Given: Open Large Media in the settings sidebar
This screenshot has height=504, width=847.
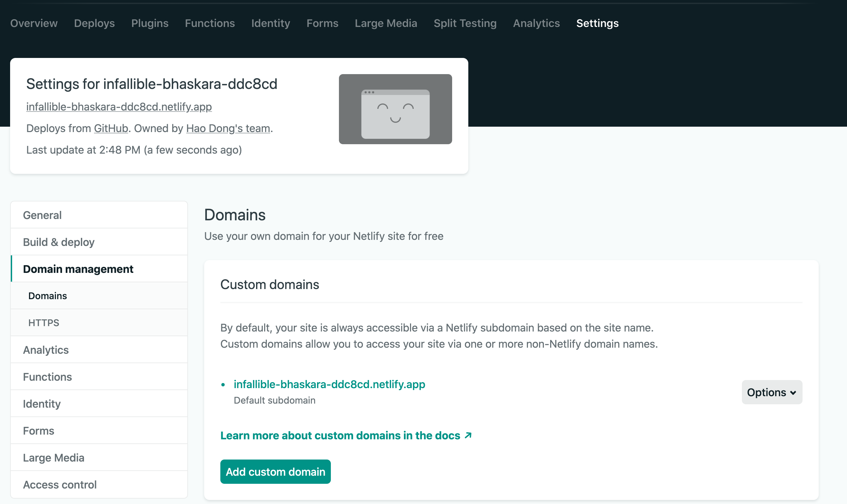Looking at the screenshot, I should tap(54, 458).
